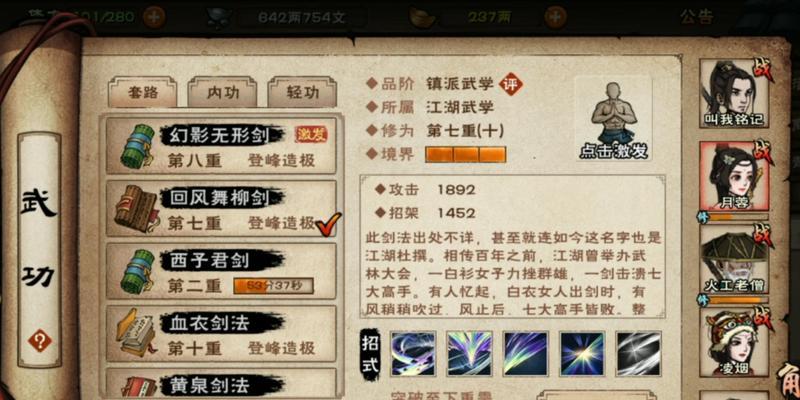Open the question mark help icon

40,340
